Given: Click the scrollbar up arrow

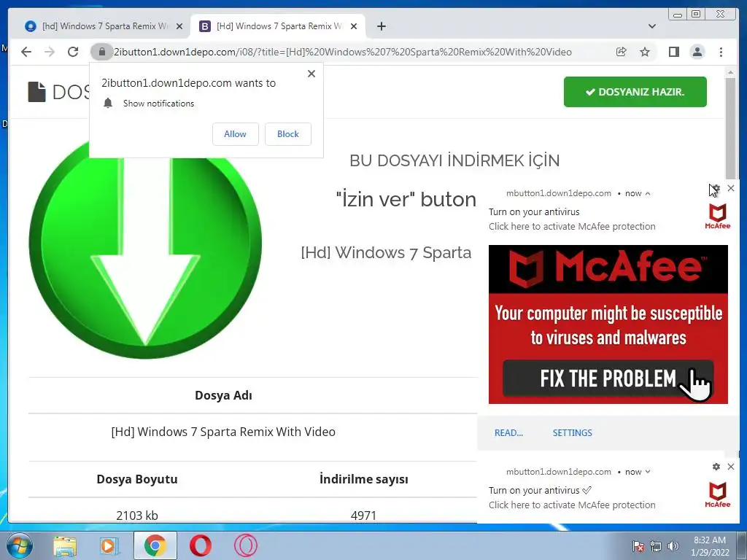Looking at the screenshot, I should [x=730, y=72].
